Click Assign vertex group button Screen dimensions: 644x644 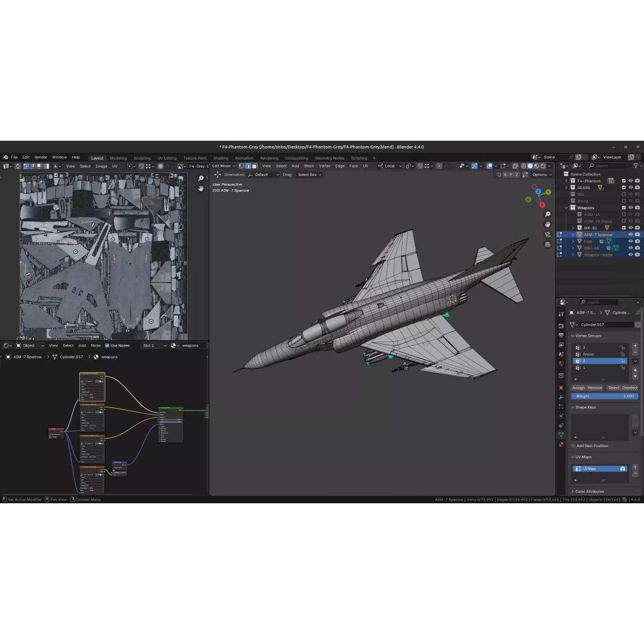[x=578, y=388]
